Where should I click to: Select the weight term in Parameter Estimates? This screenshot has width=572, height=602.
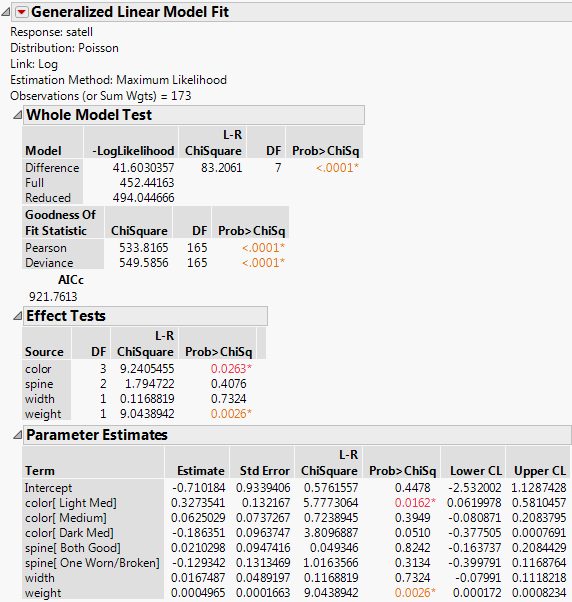pos(43,593)
